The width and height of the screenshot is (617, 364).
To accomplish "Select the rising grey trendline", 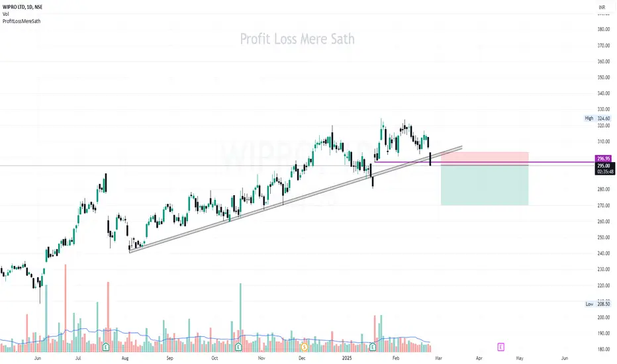I will (x=295, y=199).
